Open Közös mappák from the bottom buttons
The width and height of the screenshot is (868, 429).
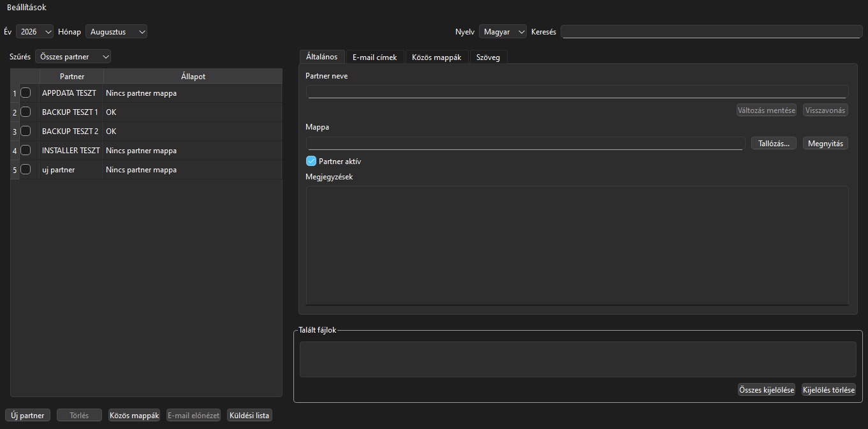pyautogui.click(x=135, y=415)
